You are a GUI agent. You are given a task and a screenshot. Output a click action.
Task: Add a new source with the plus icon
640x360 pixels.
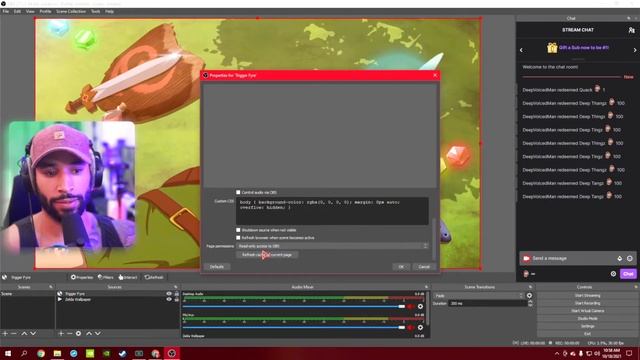(61, 333)
